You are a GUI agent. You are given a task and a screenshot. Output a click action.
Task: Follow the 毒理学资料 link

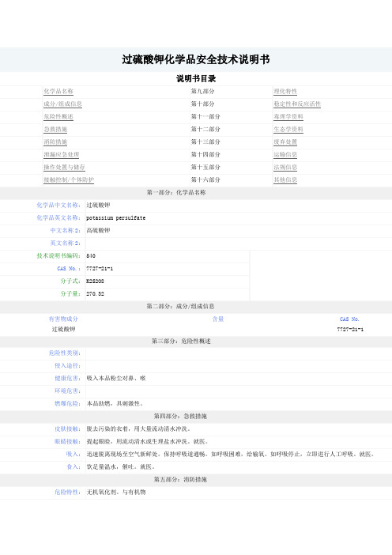[288, 117]
